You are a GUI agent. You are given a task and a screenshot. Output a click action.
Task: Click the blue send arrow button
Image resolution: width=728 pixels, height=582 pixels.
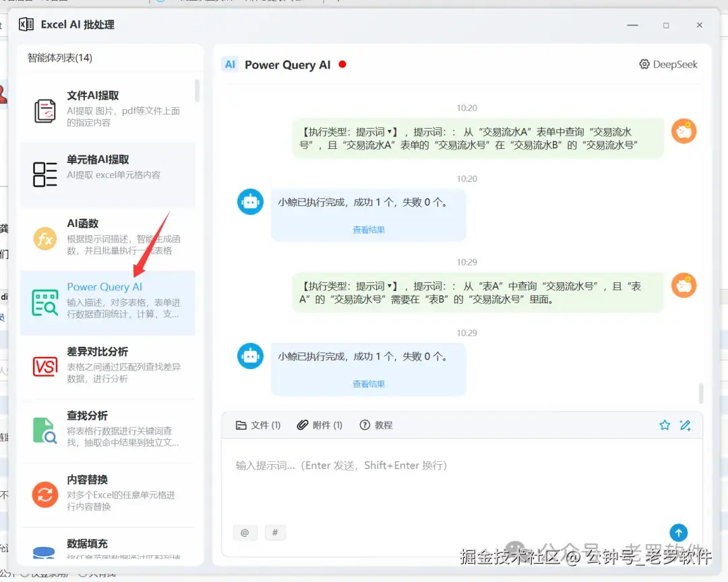678,533
